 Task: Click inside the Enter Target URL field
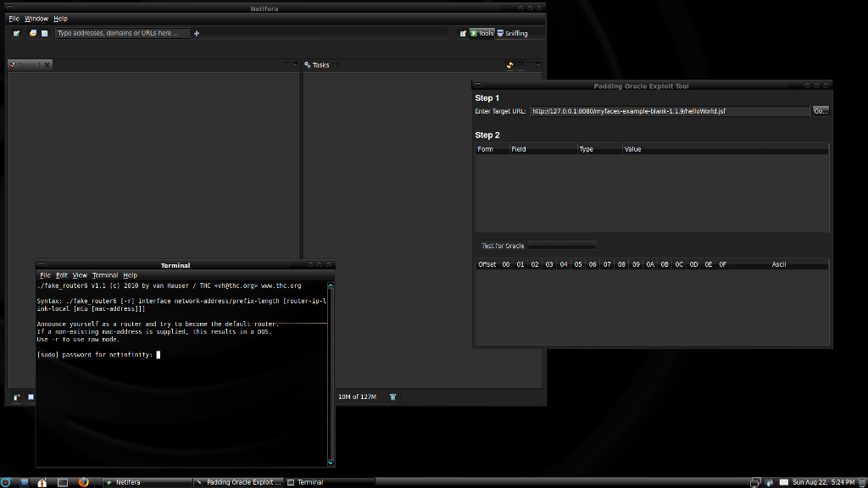click(x=678, y=110)
